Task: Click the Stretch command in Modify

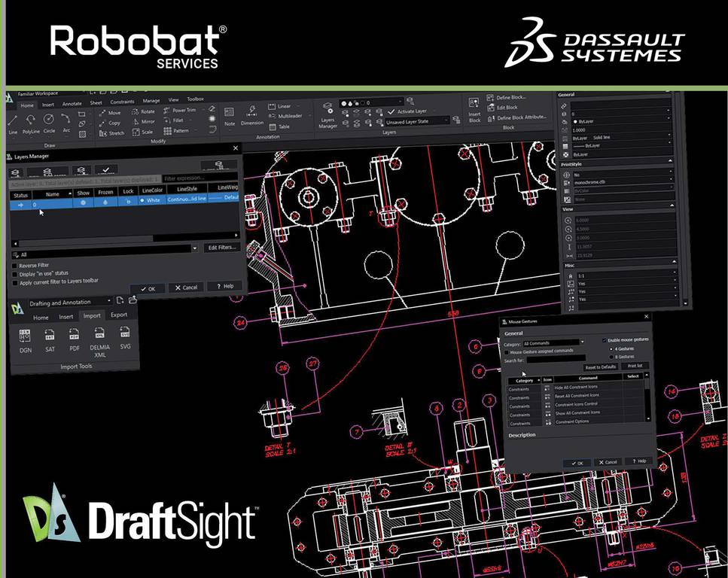Action: [111, 133]
